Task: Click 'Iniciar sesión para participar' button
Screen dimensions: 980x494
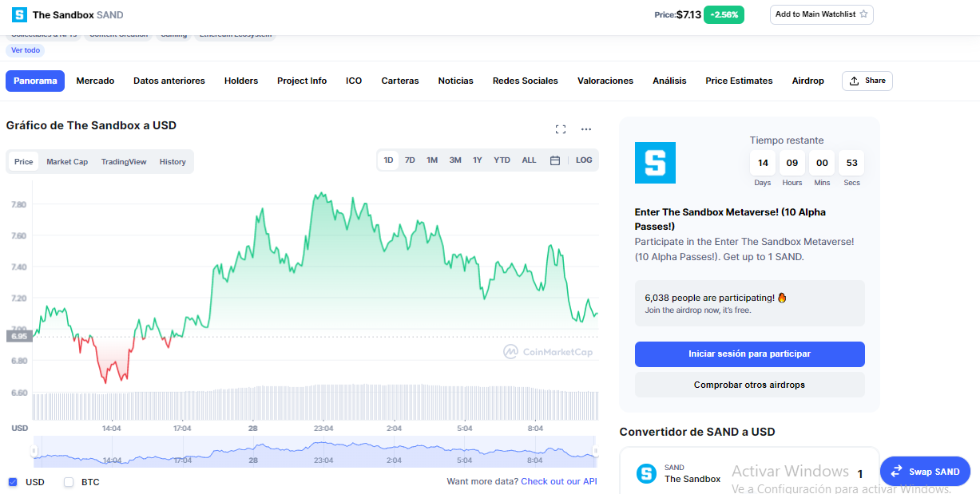Action: coord(750,354)
